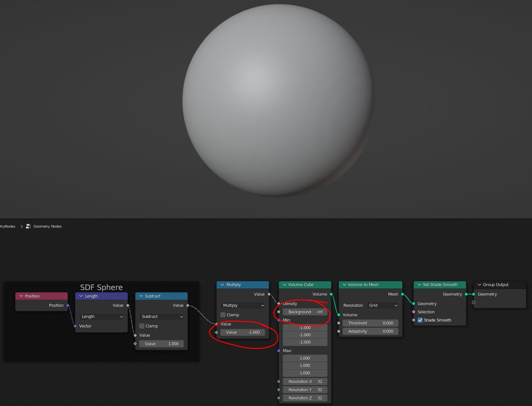Collapse the Length node with its chevron
The image size is (532, 406).
click(x=81, y=296)
